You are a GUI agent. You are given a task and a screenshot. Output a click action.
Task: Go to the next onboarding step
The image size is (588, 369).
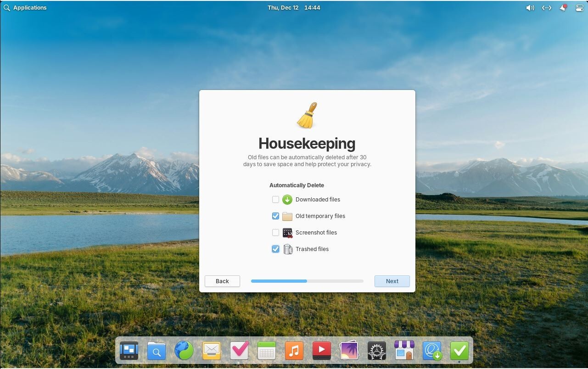point(392,281)
